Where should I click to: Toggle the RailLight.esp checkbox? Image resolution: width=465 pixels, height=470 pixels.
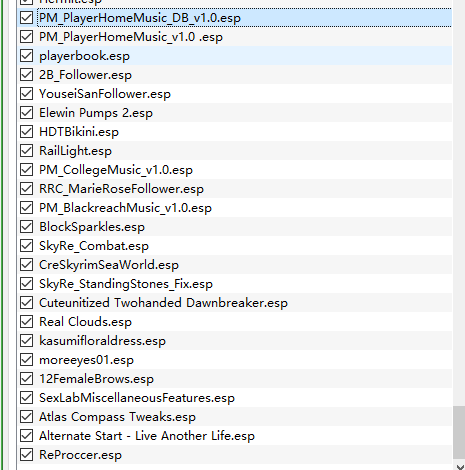[26, 151]
